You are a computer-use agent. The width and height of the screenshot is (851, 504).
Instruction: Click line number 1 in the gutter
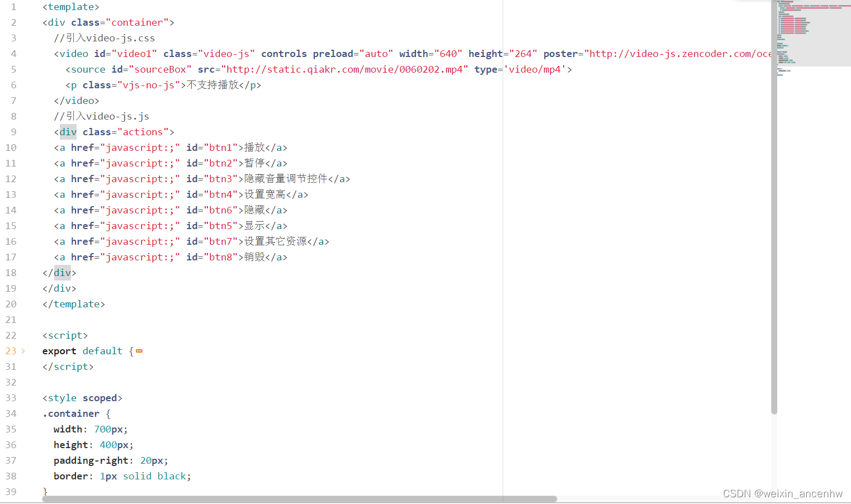click(x=13, y=7)
